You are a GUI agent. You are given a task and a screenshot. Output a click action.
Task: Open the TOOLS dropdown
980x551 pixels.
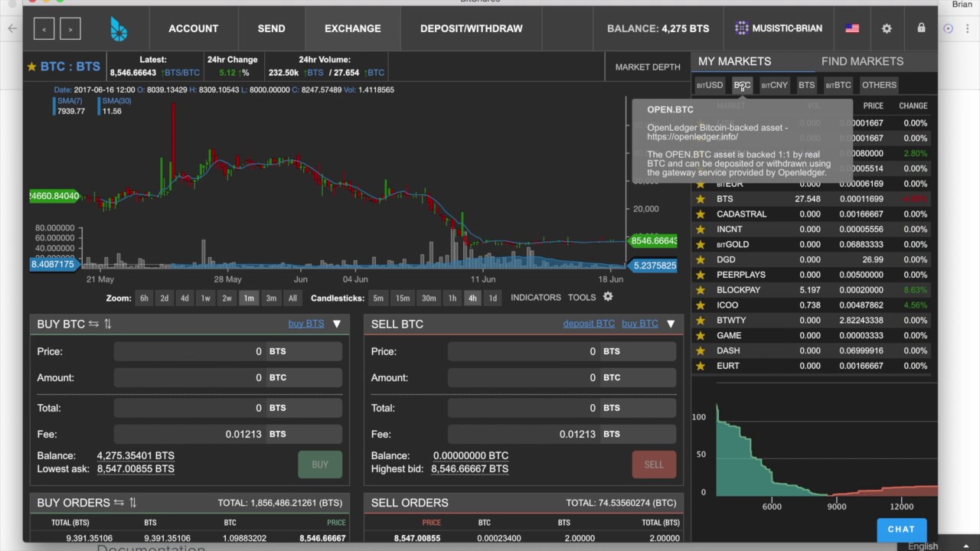pyautogui.click(x=582, y=297)
